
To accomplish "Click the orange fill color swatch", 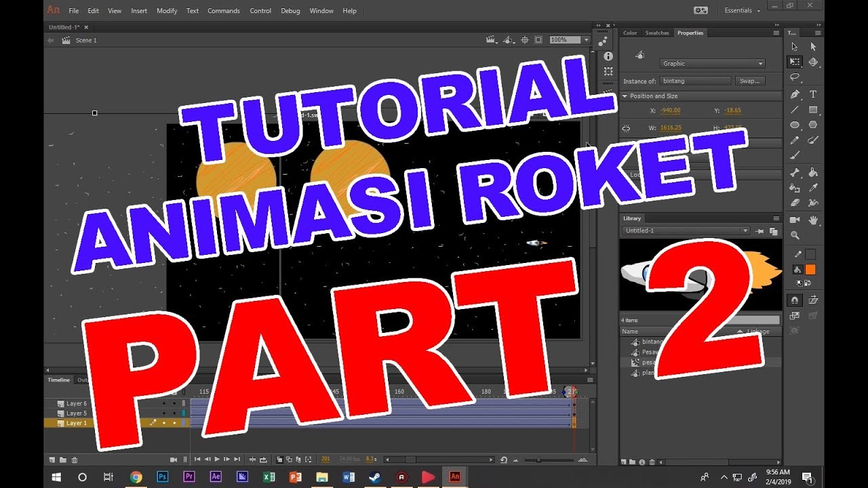I will point(810,269).
